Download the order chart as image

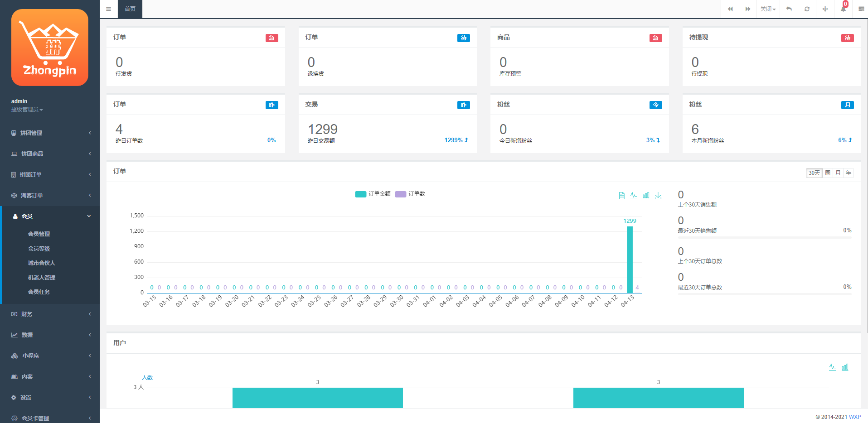click(x=658, y=196)
